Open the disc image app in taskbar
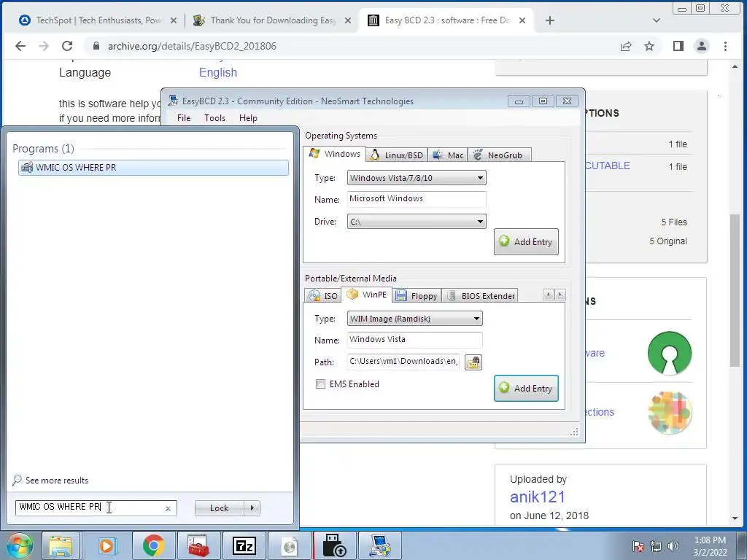This screenshot has width=747, height=560. (289, 545)
